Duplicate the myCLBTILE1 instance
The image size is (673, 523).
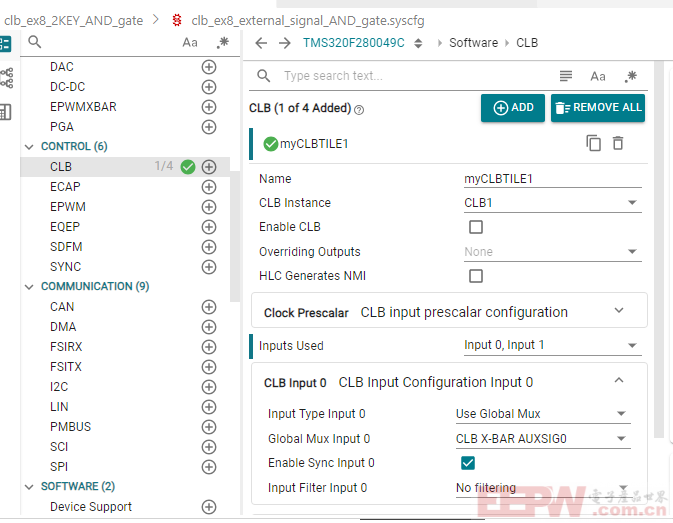594,143
